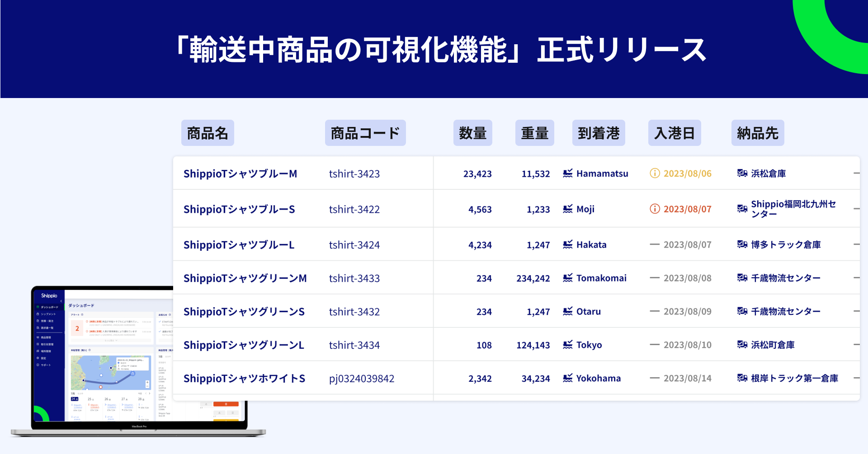The width and height of the screenshot is (868, 454).
Task: Click the 商品コード column header
Action: [365, 133]
